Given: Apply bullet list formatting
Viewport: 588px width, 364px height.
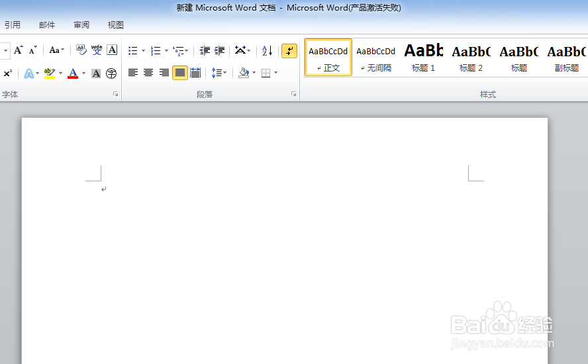Looking at the screenshot, I should [x=132, y=50].
